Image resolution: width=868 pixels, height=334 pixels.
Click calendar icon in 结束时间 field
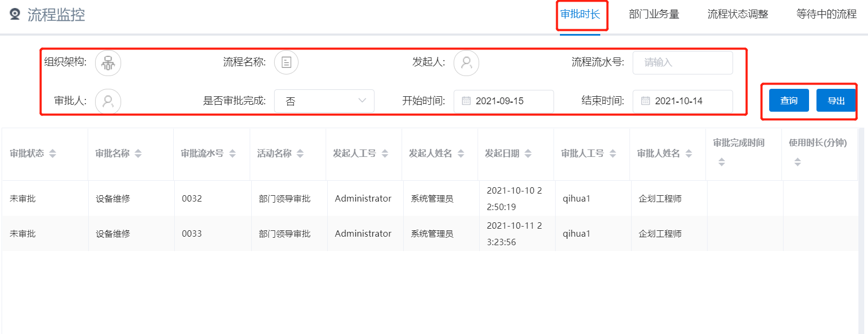645,101
